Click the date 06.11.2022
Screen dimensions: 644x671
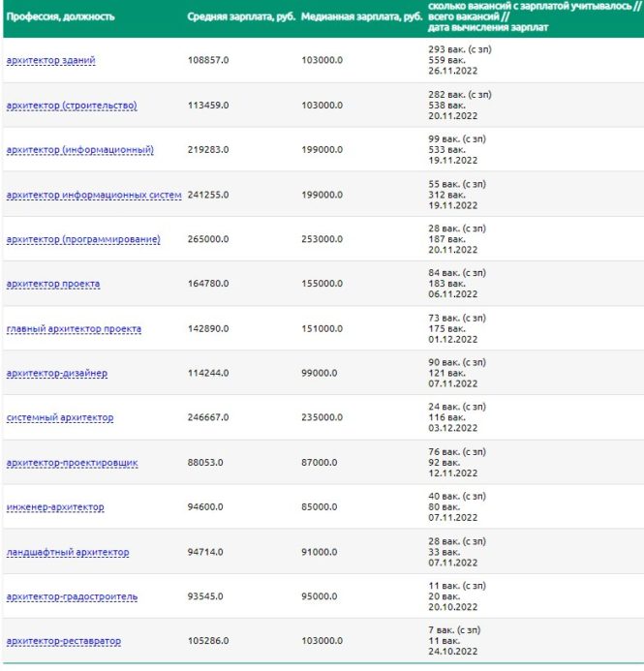pos(452,294)
